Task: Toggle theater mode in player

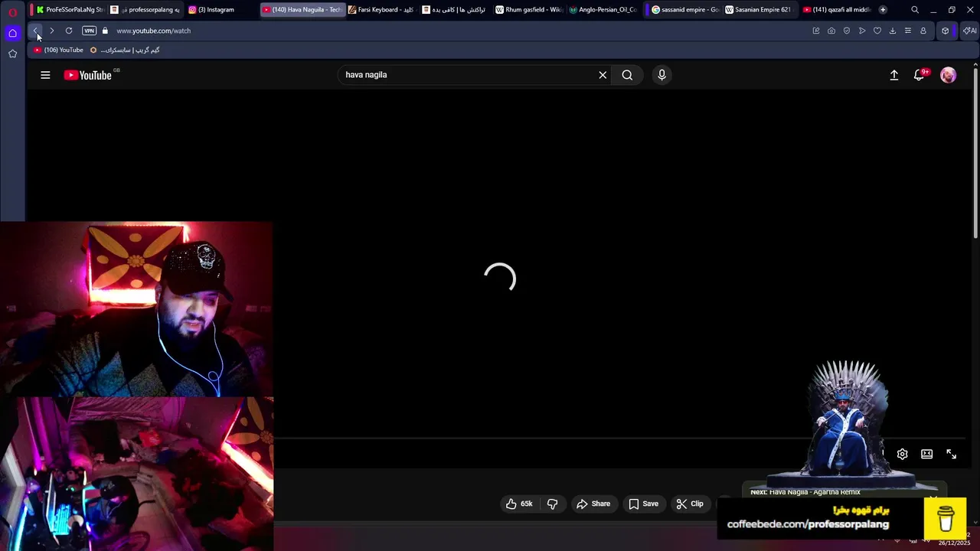Action: click(x=926, y=454)
